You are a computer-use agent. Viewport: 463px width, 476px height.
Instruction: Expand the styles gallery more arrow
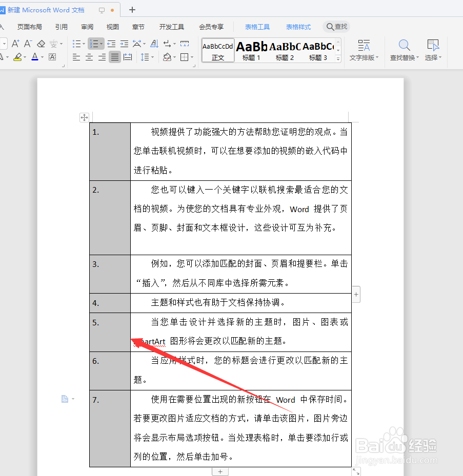click(338, 58)
